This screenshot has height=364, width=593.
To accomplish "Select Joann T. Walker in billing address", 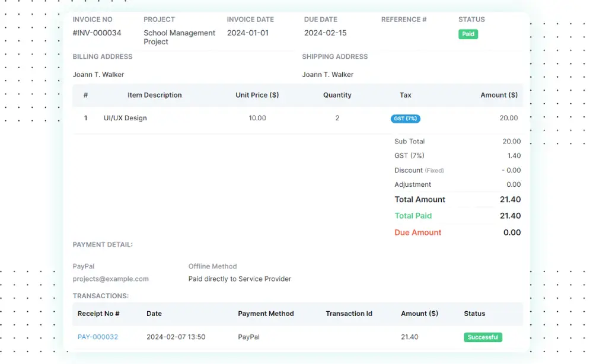I will [98, 74].
